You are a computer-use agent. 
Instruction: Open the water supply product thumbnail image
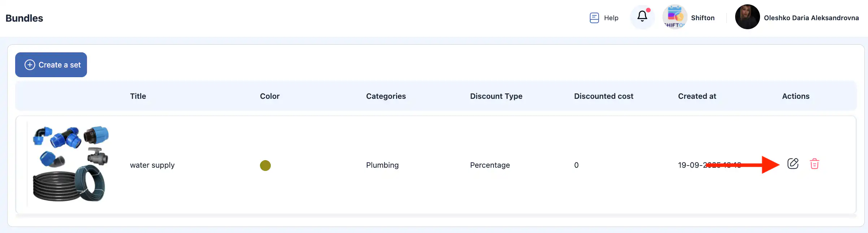[70, 164]
